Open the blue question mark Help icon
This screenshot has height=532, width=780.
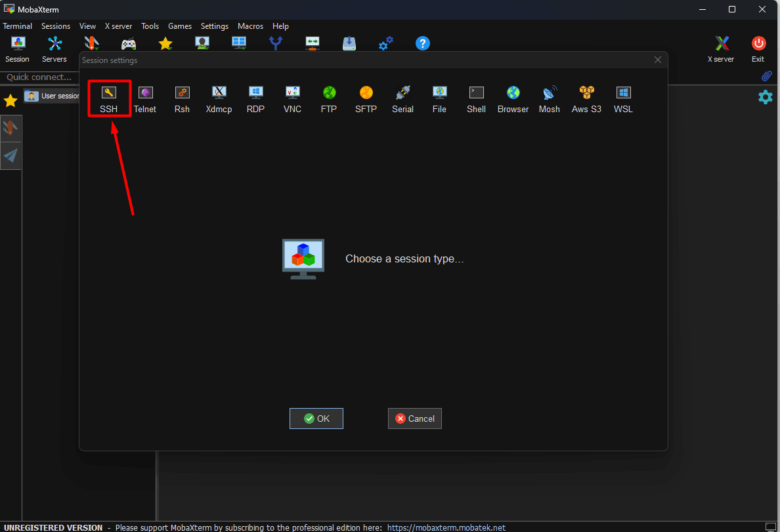423,43
